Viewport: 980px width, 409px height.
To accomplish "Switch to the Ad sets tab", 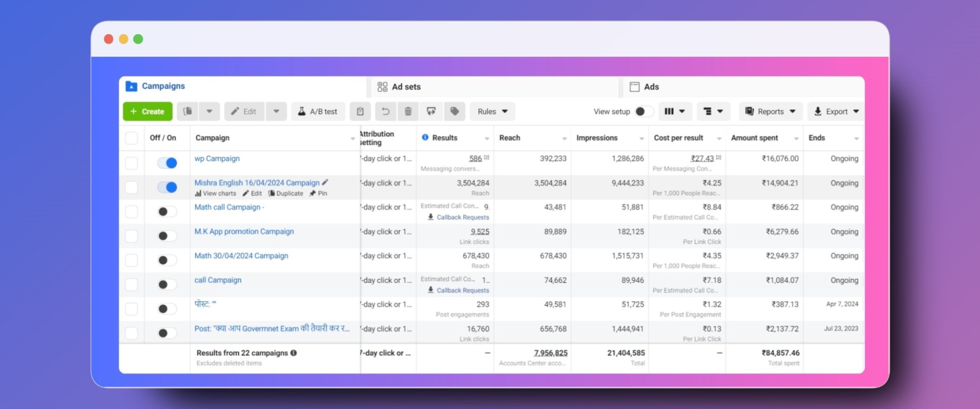I will pos(496,87).
